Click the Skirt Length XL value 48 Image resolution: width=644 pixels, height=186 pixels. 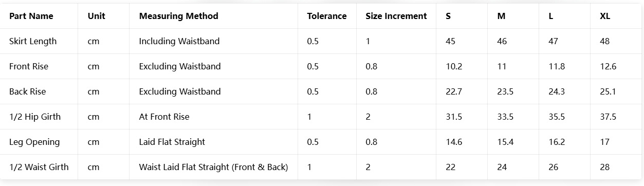tap(605, 41)
